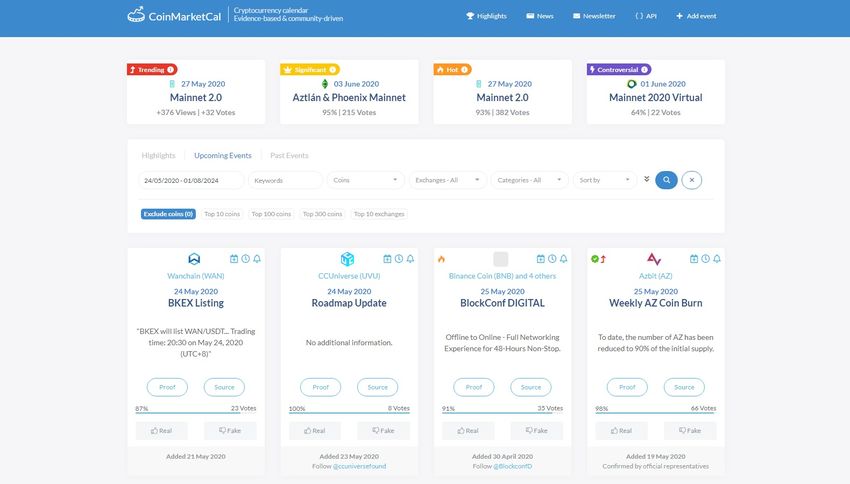Click calendar icon on BKEX Listing card
Screen dimensions: 850x484
234,259
